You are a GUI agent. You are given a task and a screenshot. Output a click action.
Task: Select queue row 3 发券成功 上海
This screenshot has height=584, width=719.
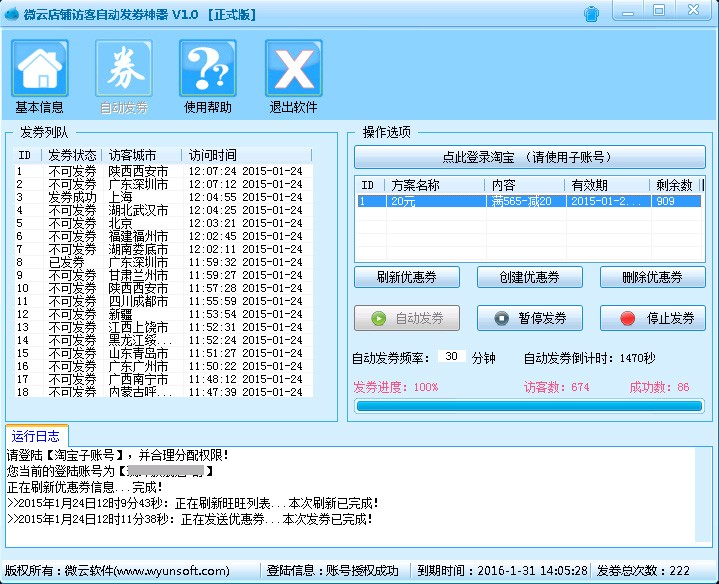164,197
